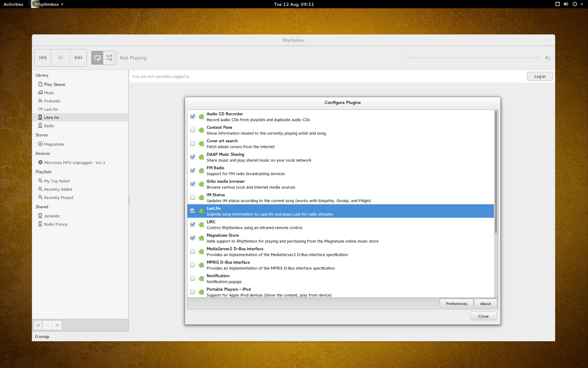Expand the system menu arrow in top bar
This screenshot has height=368, width=588.
coord(582,4)
